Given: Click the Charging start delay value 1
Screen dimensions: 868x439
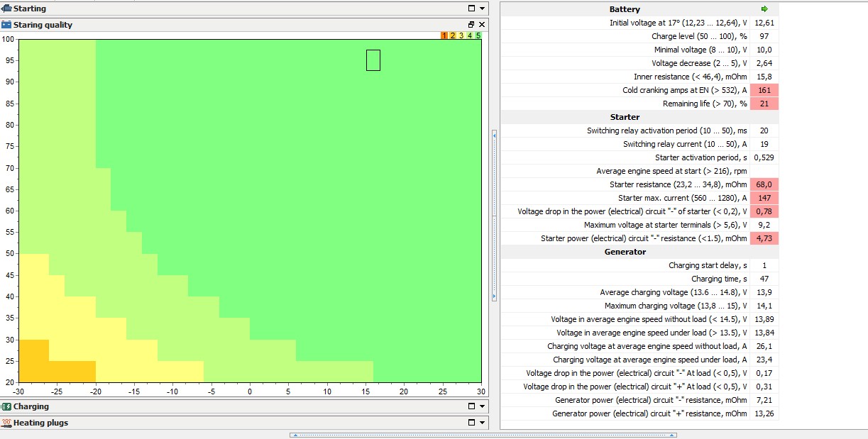Looking at the screenshot, I should [764, 265].
